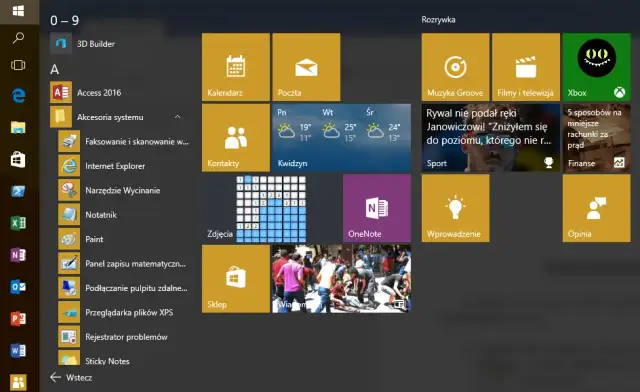Screen dimensions: 640x392
Task: Launch PowerPoint from the taskbar
Action: coord(18,318)
